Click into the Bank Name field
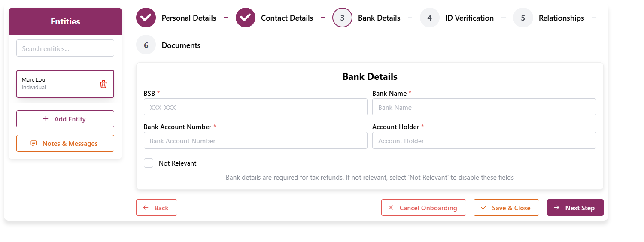This screenshot has width=644, height=242. point(484,107)
